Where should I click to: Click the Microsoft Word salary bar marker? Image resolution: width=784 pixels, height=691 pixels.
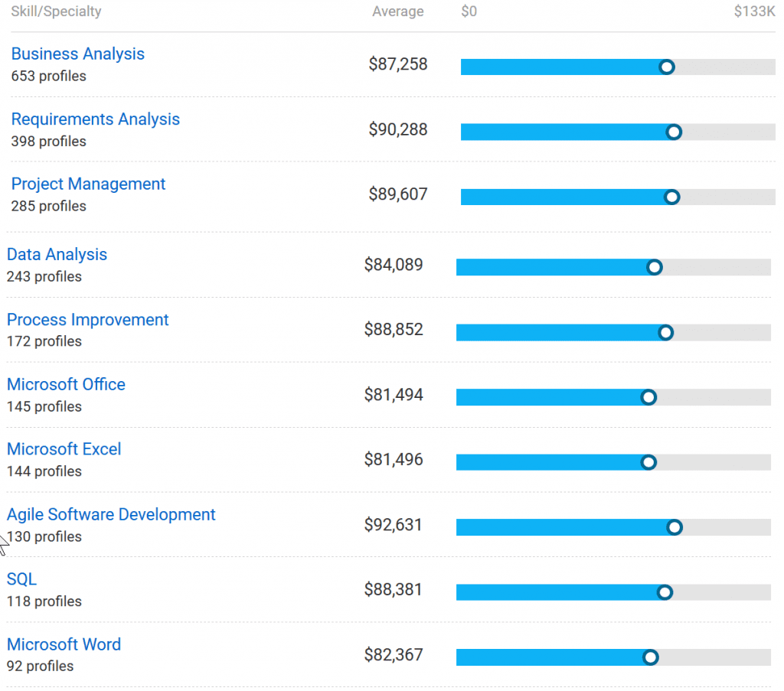click(651, 657)
